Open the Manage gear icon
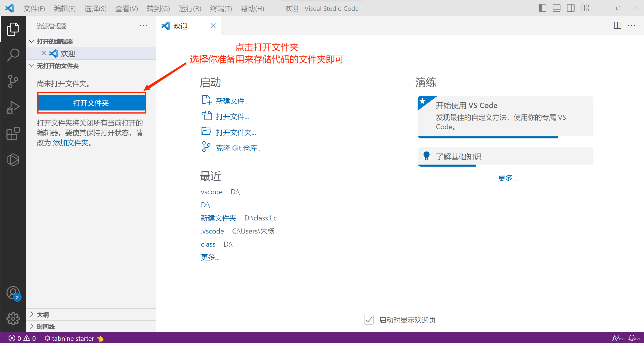 point(13,319)
